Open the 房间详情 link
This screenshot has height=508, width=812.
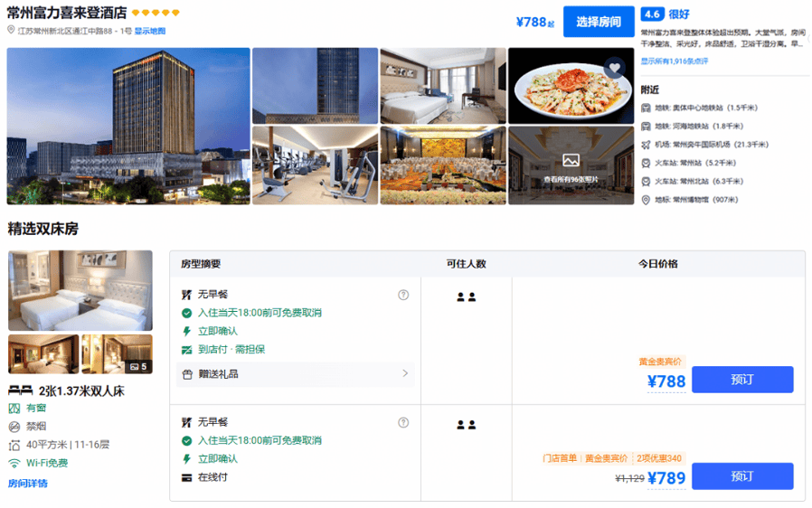click(28, 484)
